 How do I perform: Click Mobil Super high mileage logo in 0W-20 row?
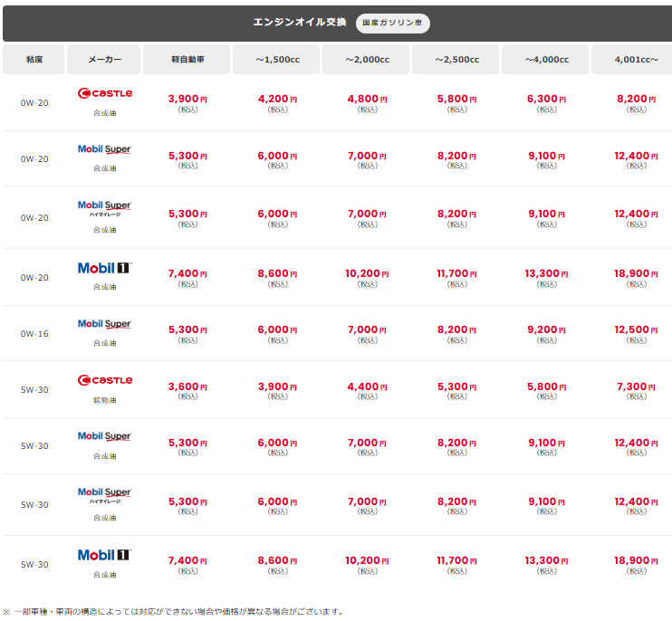[104, 207]
